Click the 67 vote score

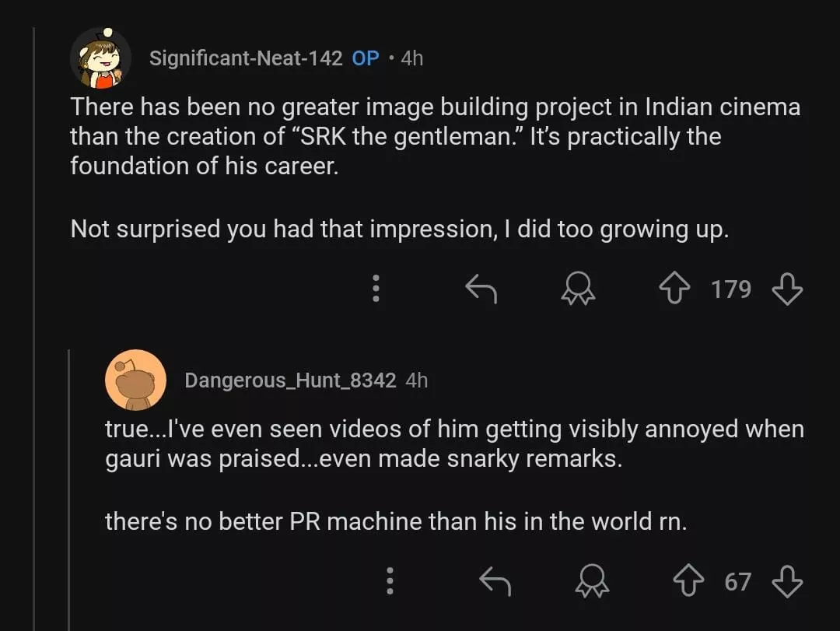(737, 581)
